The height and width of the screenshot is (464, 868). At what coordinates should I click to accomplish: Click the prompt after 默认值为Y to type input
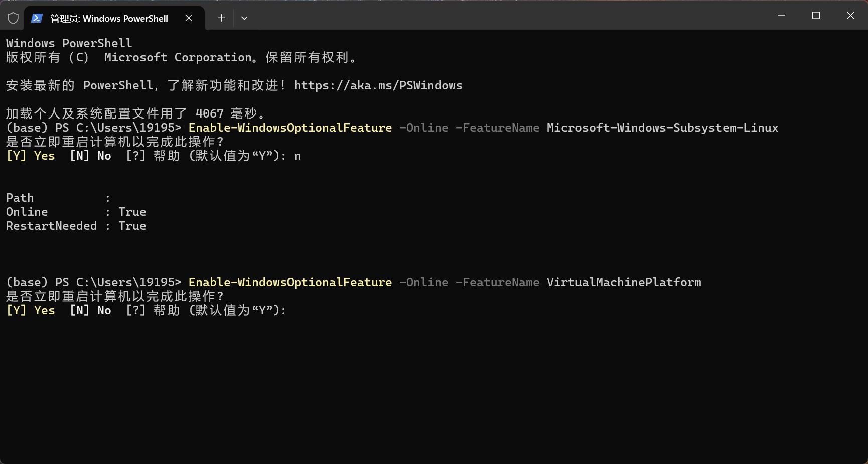[x=296, y=310]
